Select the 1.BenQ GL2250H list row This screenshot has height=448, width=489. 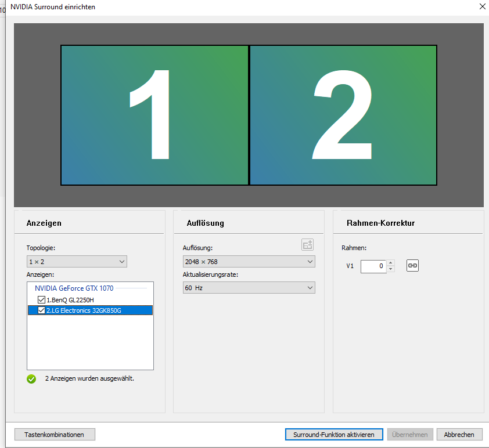point(90,300)
